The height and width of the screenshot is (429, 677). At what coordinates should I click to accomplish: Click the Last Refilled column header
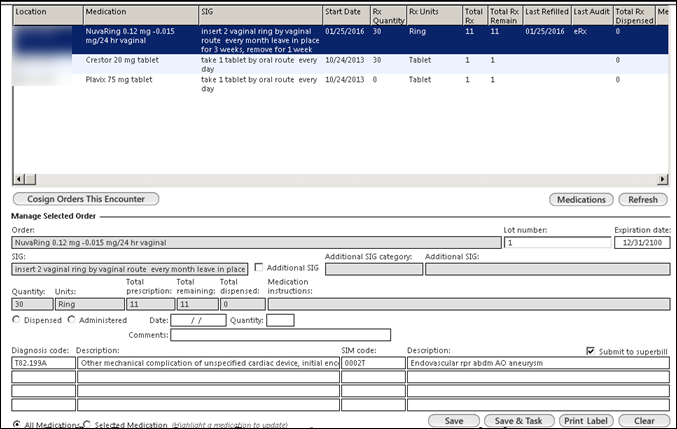point(547,16)
